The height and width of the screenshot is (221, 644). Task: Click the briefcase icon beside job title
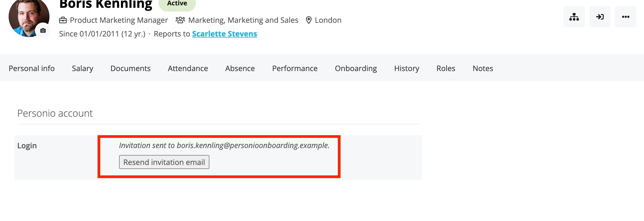63,20
